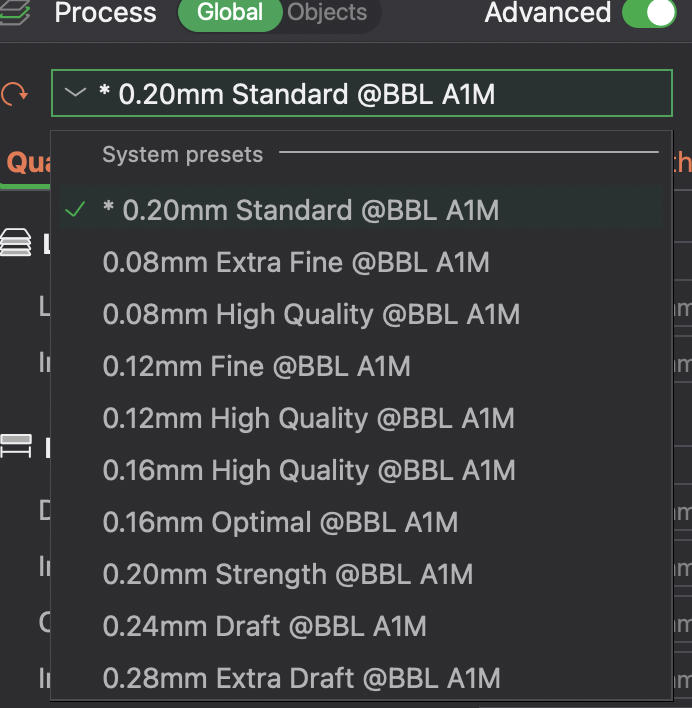
Task: Toggle the Advanced switch off
Action: point(647,13)
